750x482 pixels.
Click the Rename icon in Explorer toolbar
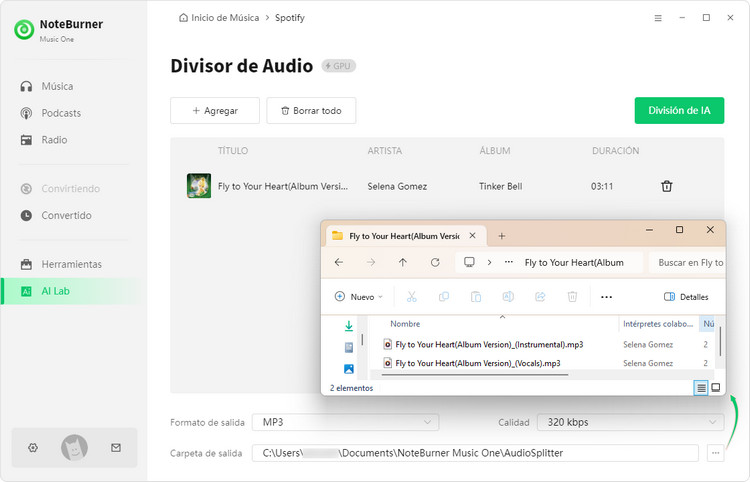point(508,297)
